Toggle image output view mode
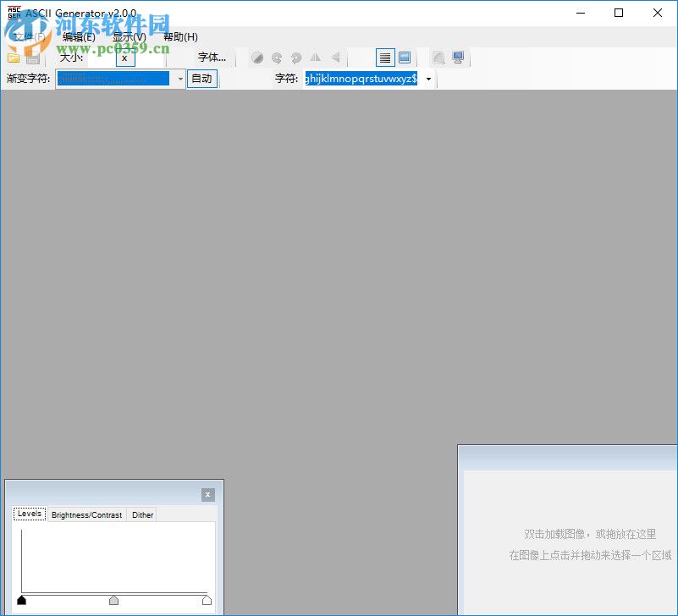This screenshot has height=616, width=678. click(405, 58)
